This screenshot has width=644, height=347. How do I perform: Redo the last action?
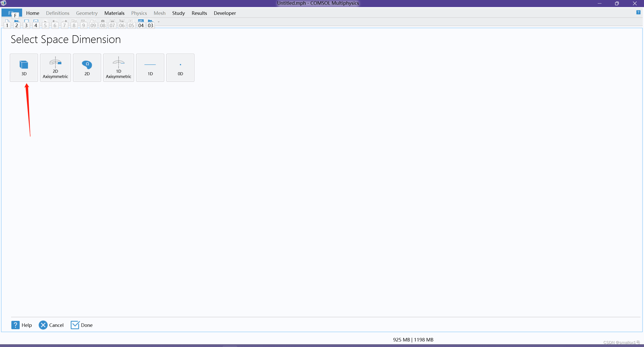[x=64, y=21]
